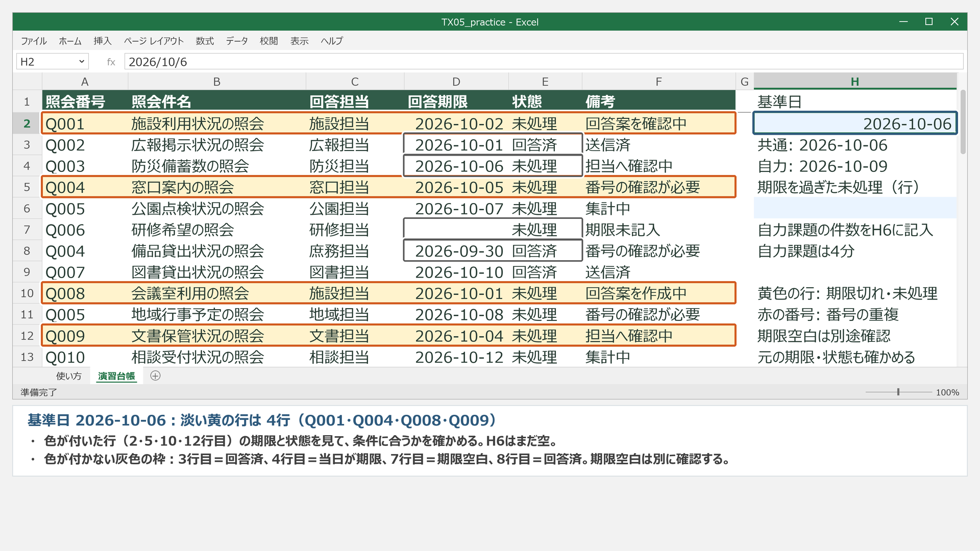Click cell 自力: 2026-10-09
Viewport: 980px width, 551px height.
855,166
